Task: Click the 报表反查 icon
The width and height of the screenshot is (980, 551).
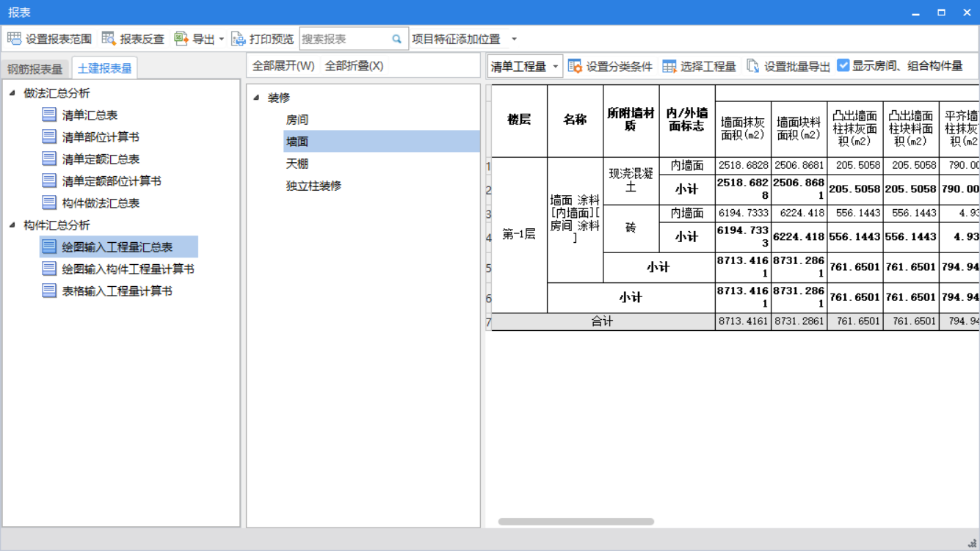Action: pyautogui.click(x=109, y=39)
